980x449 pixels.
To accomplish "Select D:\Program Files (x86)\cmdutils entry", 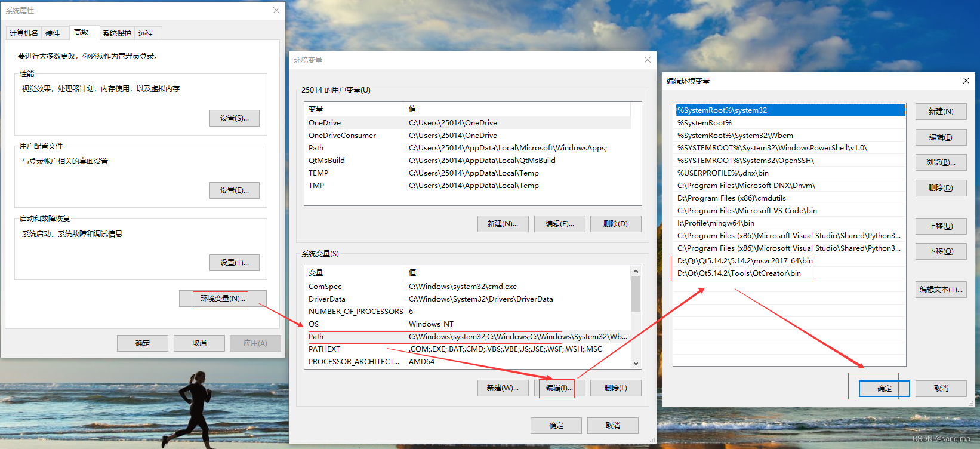I will pos(790,198).
